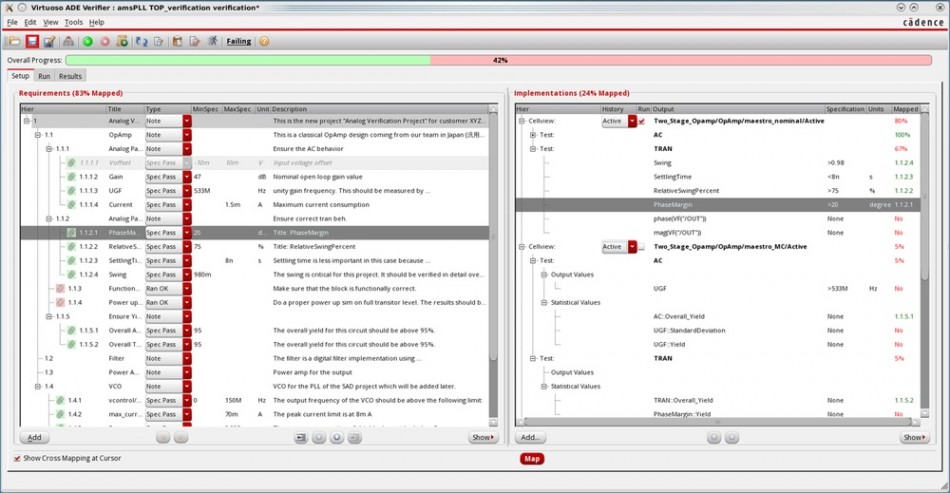Click the first round button left of Show in Requirements
This screenshot has width=950, height=493.
[x=319, y=437]
